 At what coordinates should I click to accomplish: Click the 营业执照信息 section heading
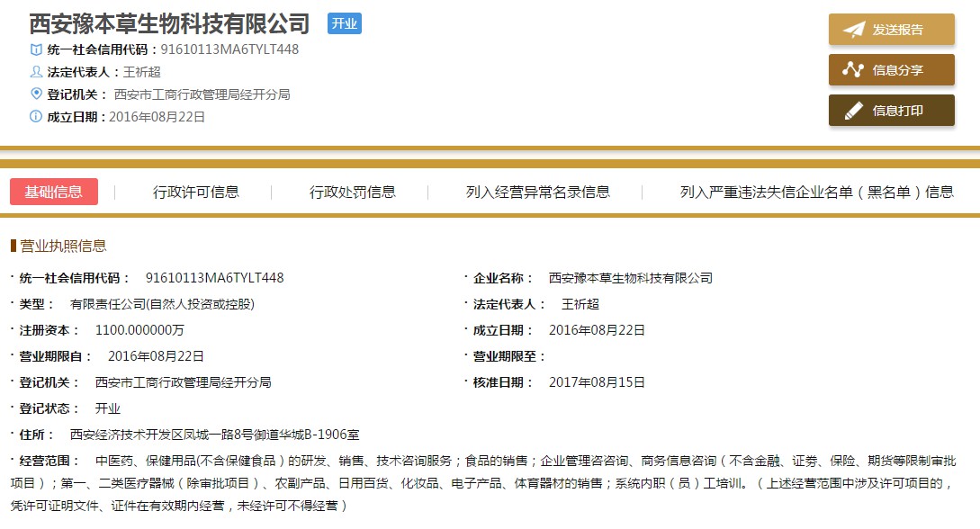(63, 246)
